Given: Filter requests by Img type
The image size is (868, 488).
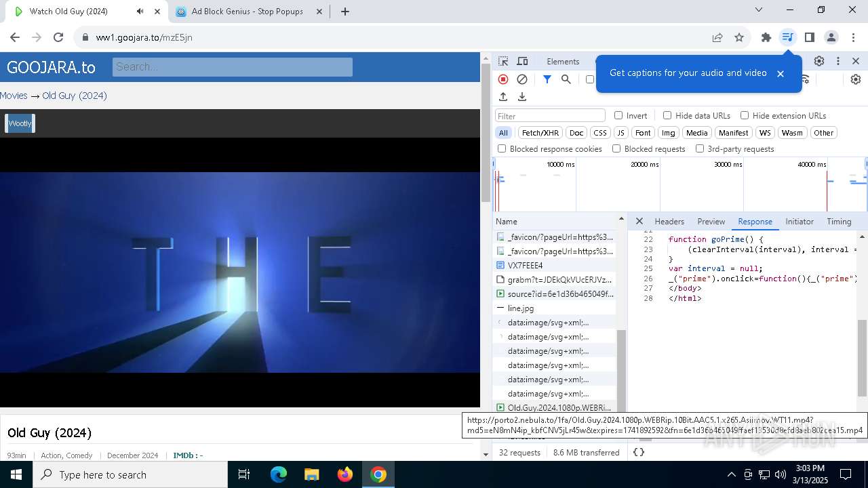Looking at the screenshot, I should 669,133.
